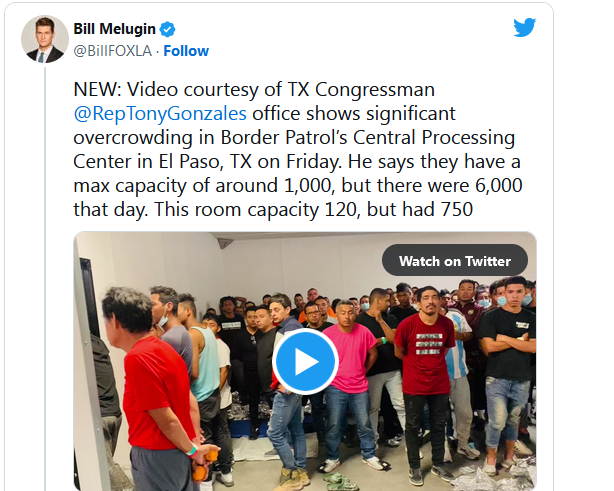This screenshot has width=614, height=491.
Task: Click the Bill Melugin display name
Action: (x=115, y=29)
